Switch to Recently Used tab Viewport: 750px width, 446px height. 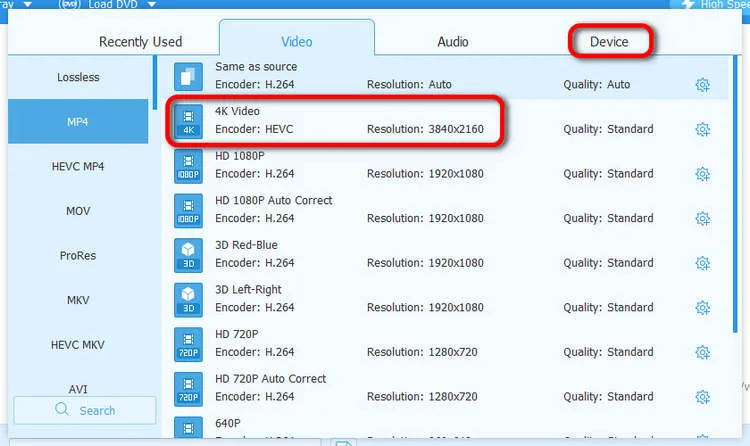(140, 42)
